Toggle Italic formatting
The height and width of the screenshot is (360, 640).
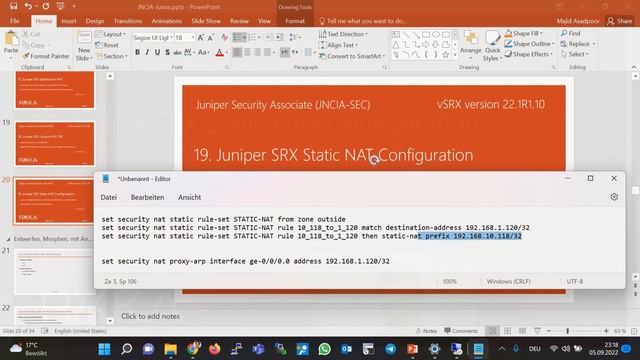[x=147, y=52]
